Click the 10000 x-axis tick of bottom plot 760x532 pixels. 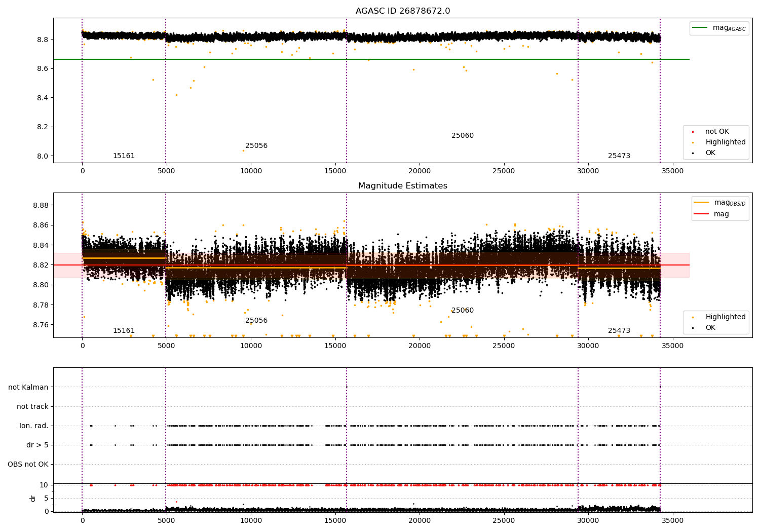click(x=251, y=520)
